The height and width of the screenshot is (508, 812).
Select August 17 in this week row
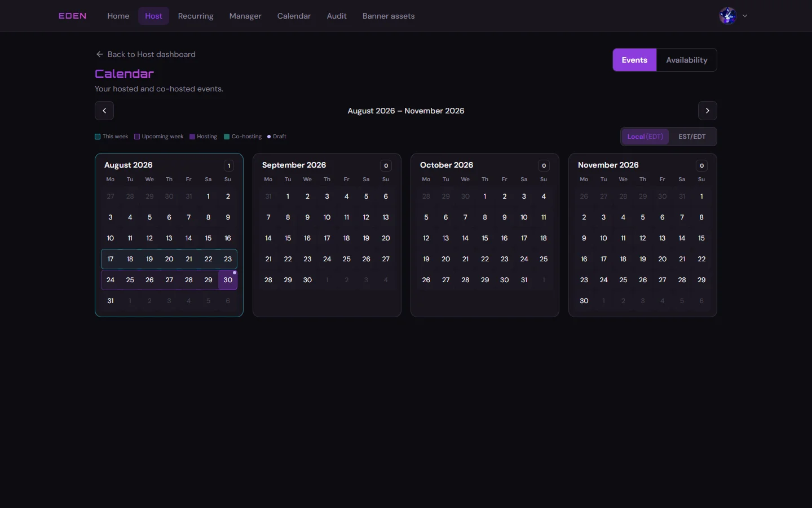111,259
